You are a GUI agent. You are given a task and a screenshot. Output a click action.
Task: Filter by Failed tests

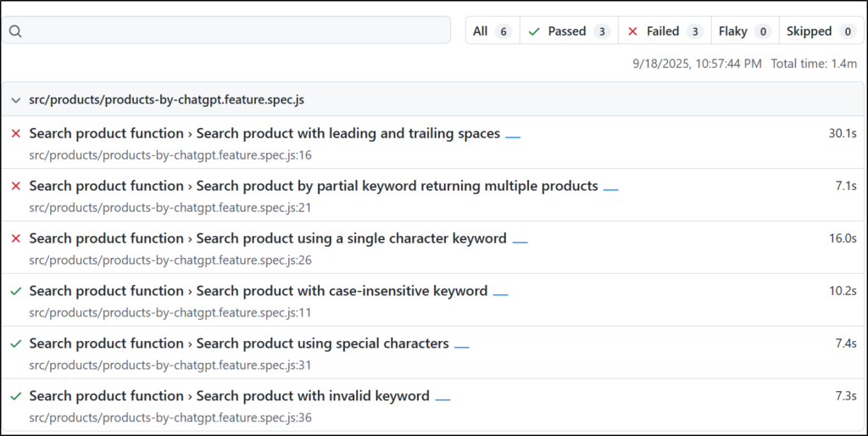pyautogui.click(x=665, y=31)
